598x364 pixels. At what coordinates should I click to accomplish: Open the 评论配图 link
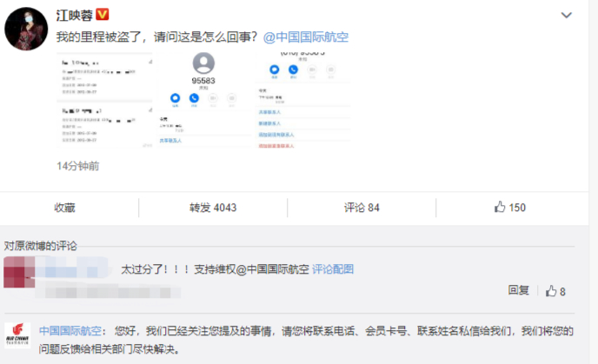point(333,269)
